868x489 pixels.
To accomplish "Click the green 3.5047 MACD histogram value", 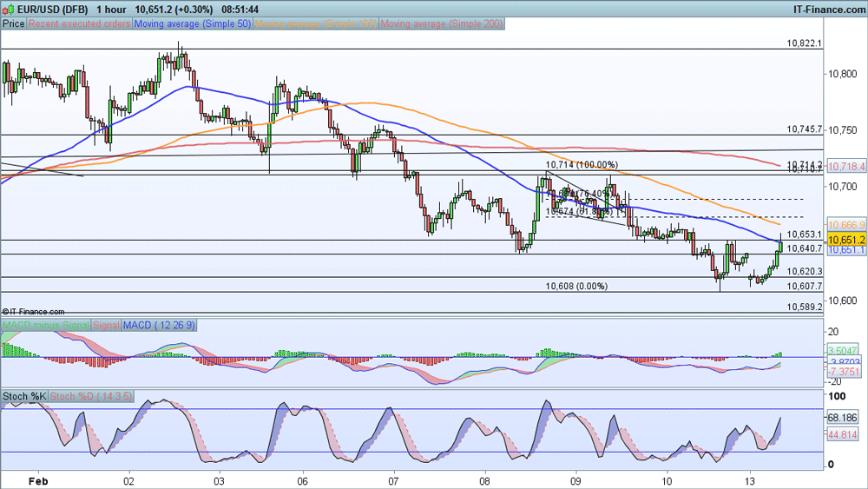I will 843,351.
